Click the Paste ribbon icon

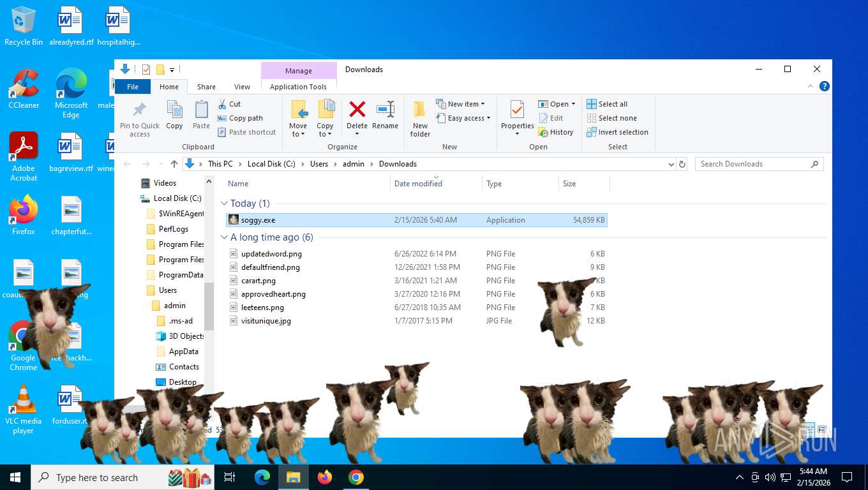point(201,110)
